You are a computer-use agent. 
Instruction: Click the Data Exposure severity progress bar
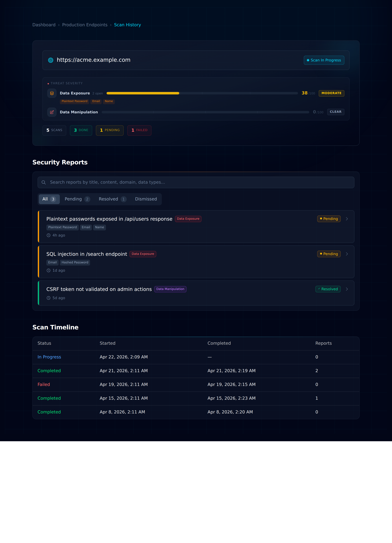[x=202, y=93]
